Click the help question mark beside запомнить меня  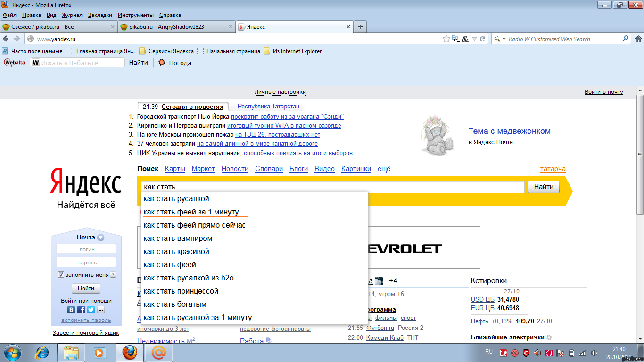113,275
